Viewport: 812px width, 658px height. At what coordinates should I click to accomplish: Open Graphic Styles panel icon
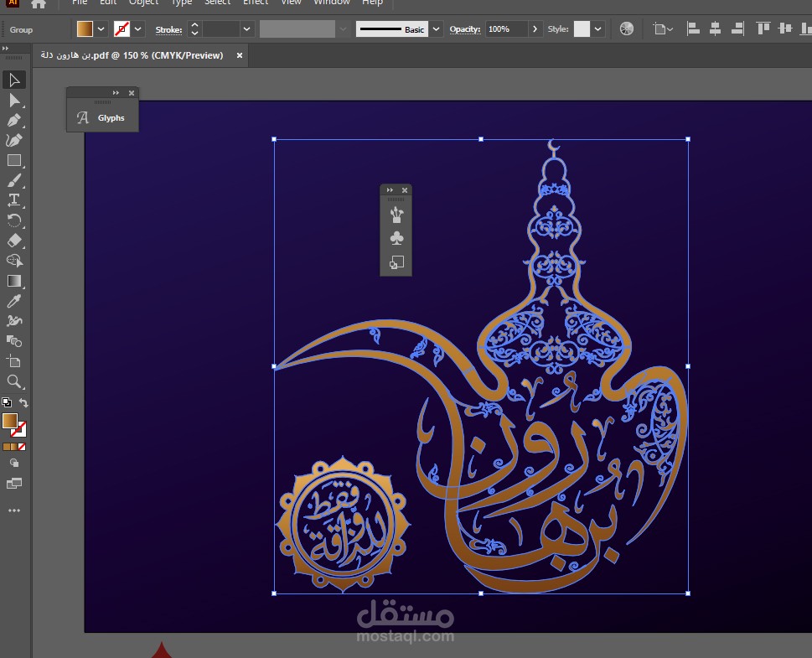(396, 262)
